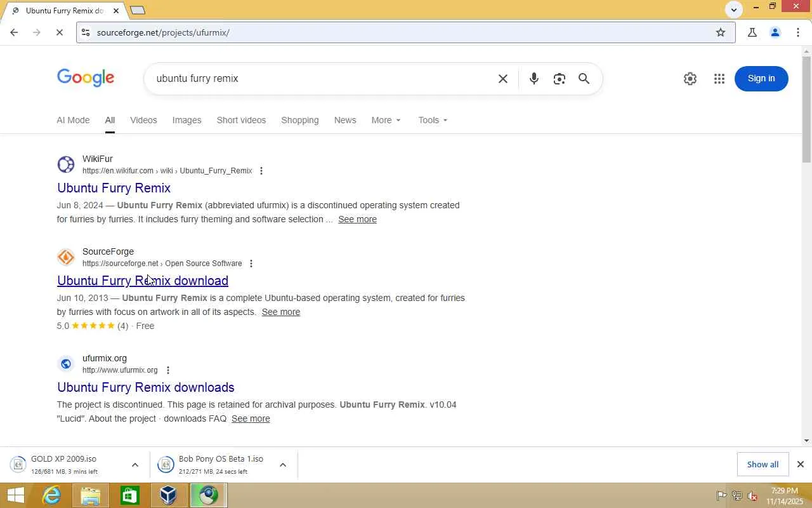Open the Google apps grid

pyautogui.click(x=719, y=79)
